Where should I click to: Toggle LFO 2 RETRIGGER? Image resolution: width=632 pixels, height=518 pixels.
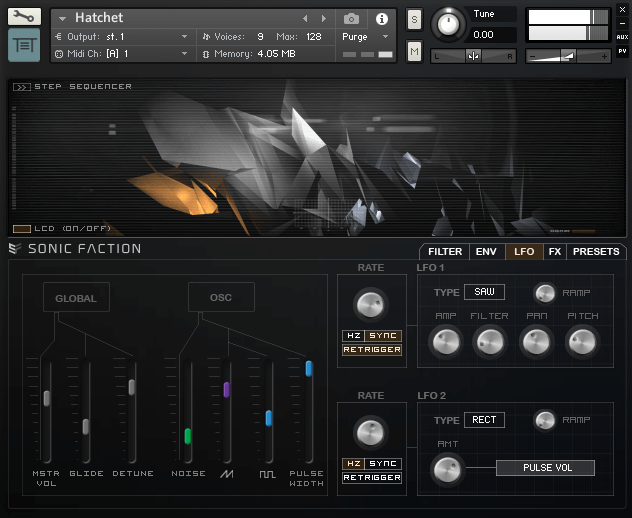[372, 478]
